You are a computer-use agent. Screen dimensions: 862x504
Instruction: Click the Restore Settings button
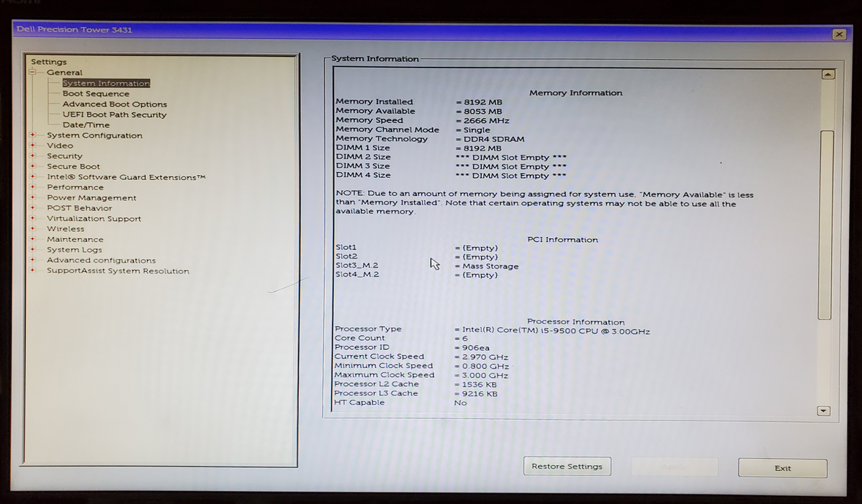pyautogui.click(x=567, y=466)
